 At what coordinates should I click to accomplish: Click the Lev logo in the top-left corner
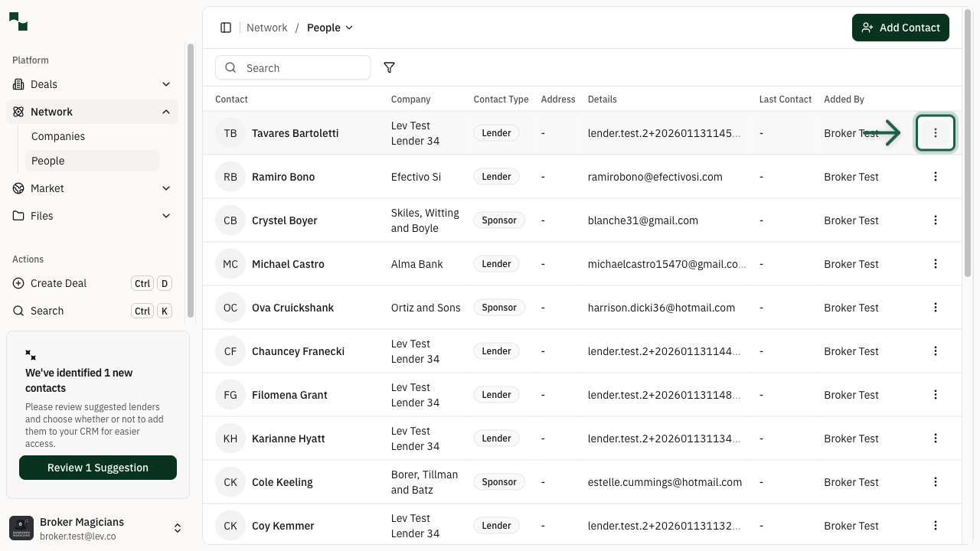[18, 21]
